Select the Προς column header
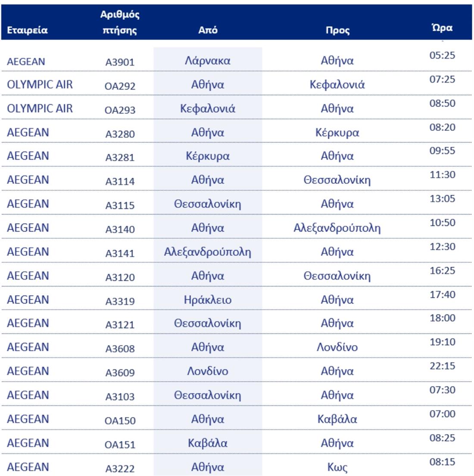This screenshot has height=476, width=474. pyautogui.click(x=337, y=30)
